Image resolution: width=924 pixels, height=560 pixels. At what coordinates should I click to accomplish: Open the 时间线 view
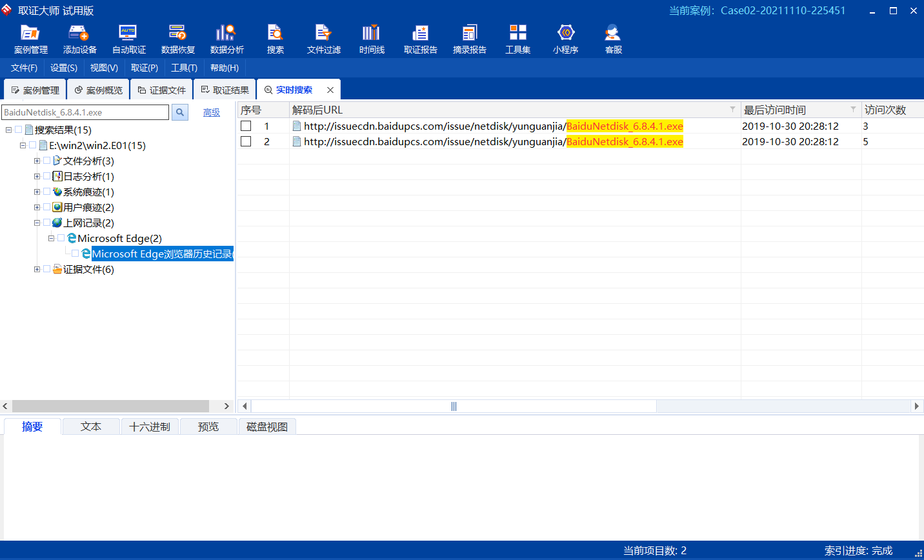point(372,39)
